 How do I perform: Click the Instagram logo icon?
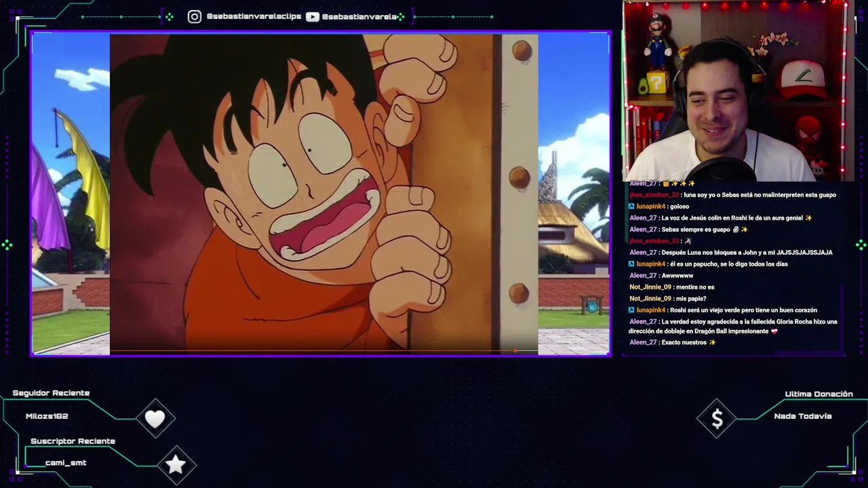195,17
